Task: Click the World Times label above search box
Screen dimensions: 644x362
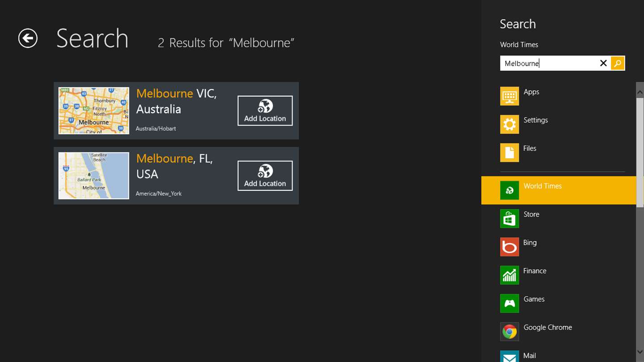Action: tap(519, 45)
